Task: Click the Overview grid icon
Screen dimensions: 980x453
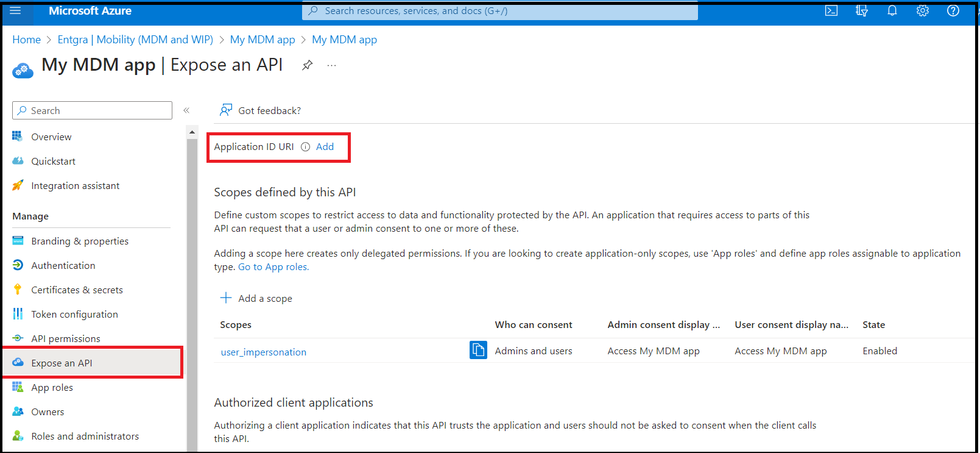Action: point(18,136)
